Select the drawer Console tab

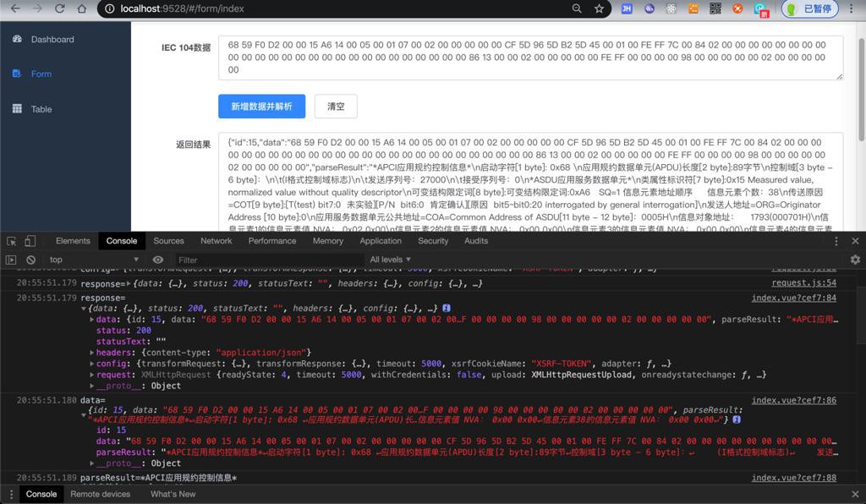(41, 494)
